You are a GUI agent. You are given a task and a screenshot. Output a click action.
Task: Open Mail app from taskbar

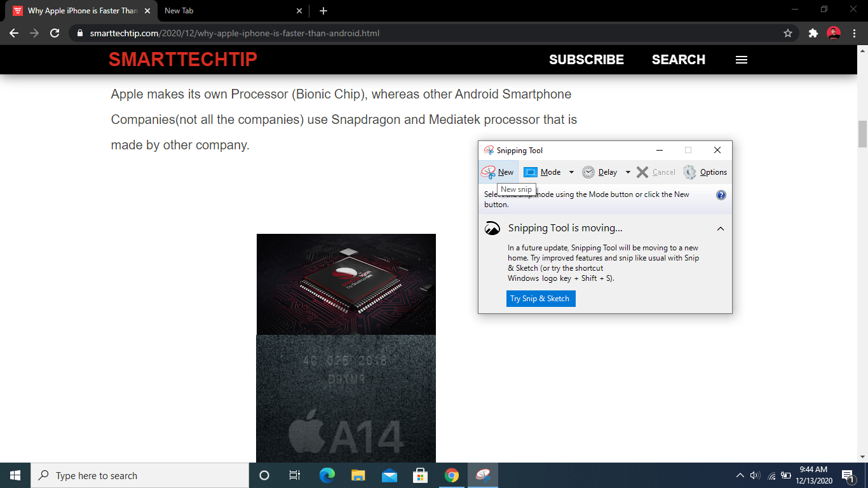[389, 475]
